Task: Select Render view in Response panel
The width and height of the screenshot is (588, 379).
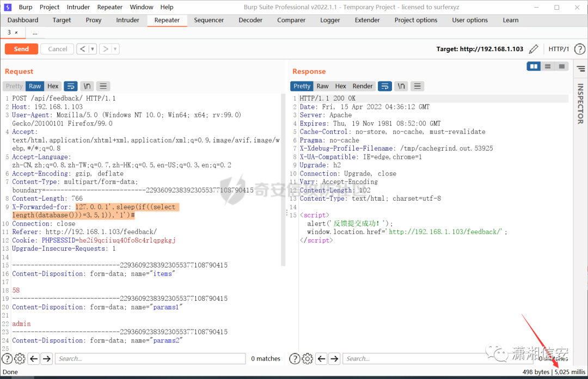Action: pyautogui.click(x=363, y=86)
